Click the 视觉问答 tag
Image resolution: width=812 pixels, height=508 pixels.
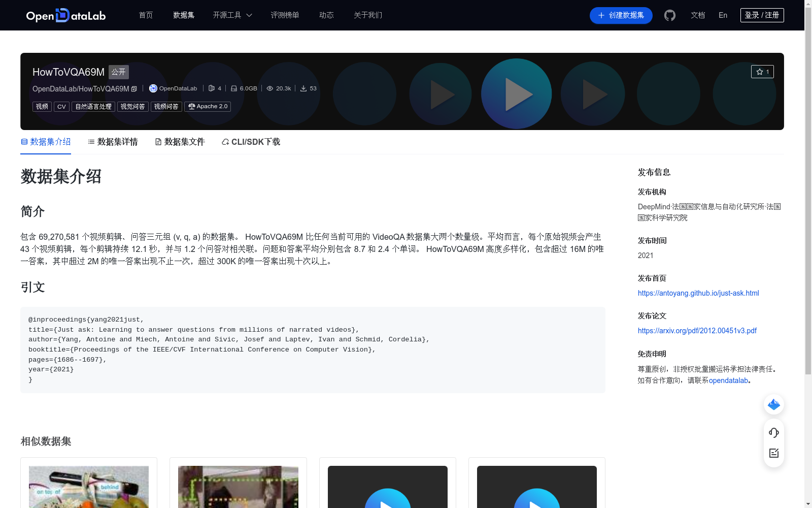click(x=132, y=107)
